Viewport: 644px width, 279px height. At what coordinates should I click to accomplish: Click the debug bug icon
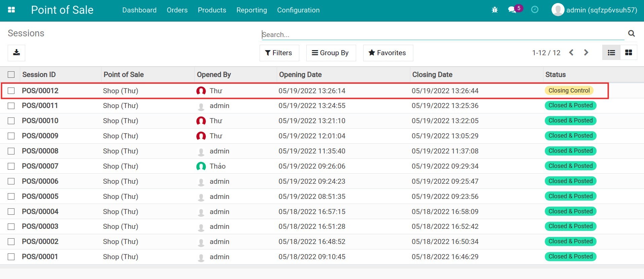pos(494,10)
